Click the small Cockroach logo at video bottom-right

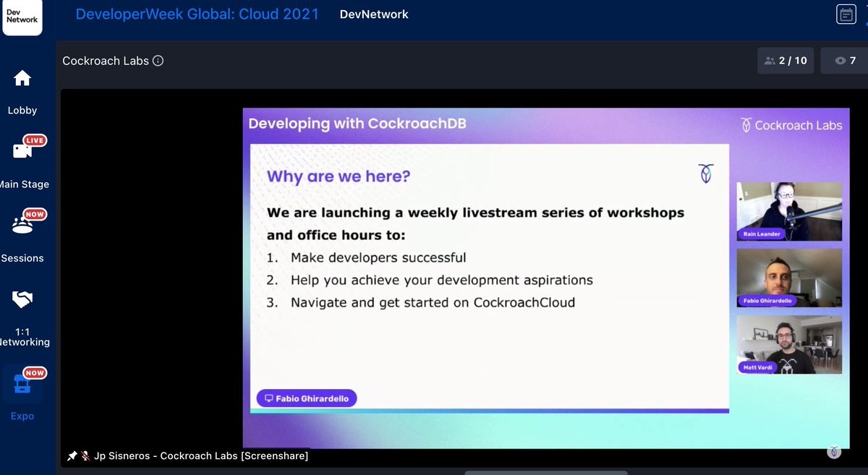pyautogui.click(x=834, y=452)
